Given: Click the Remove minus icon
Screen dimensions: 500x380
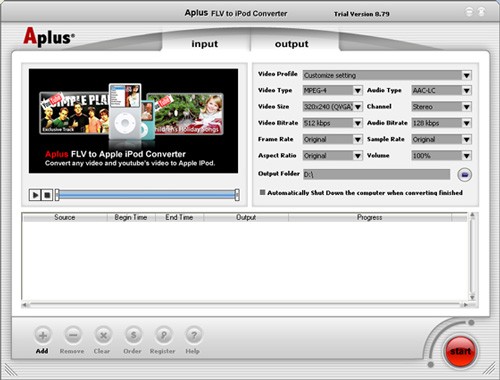Looking at the screenshot, I should [x=73, y=335].
